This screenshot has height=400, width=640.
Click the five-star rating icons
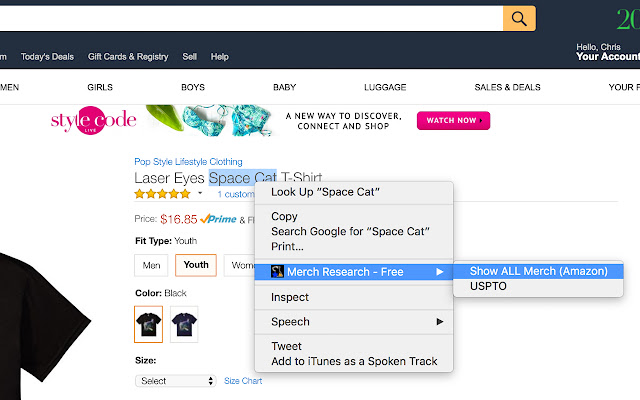point(162,194)
